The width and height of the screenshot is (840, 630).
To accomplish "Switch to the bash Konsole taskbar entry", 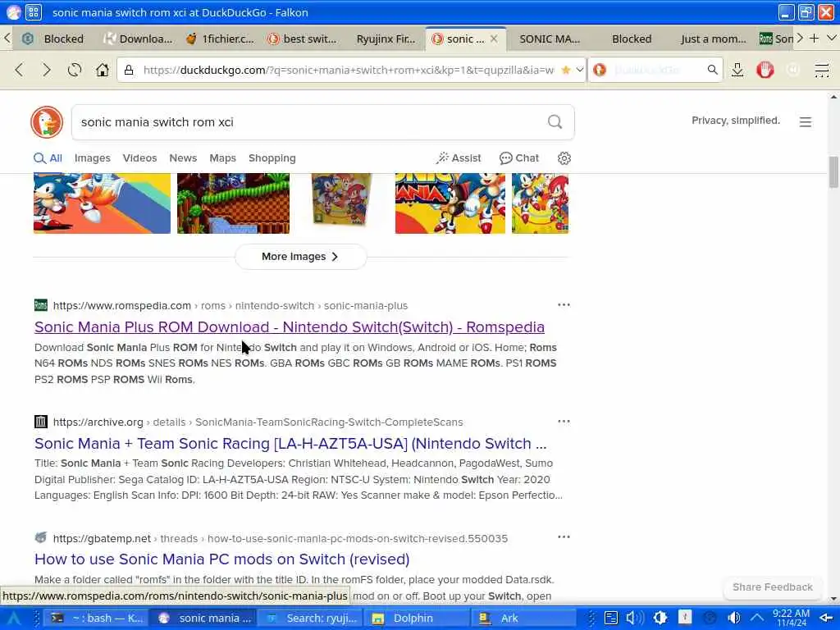I will pyautogui.click(x=97, y=619).
